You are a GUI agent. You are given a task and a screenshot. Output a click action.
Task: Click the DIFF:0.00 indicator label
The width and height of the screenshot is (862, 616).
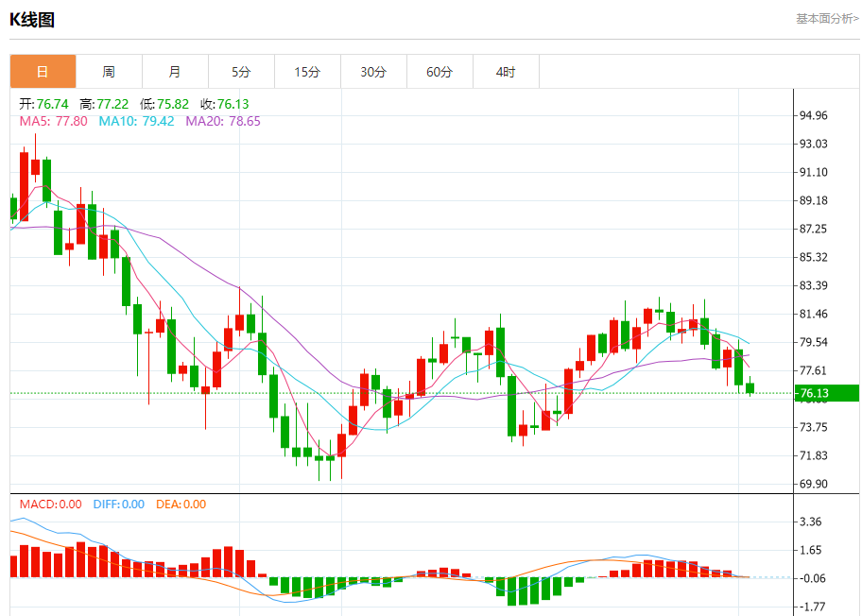tap(119, 504)
